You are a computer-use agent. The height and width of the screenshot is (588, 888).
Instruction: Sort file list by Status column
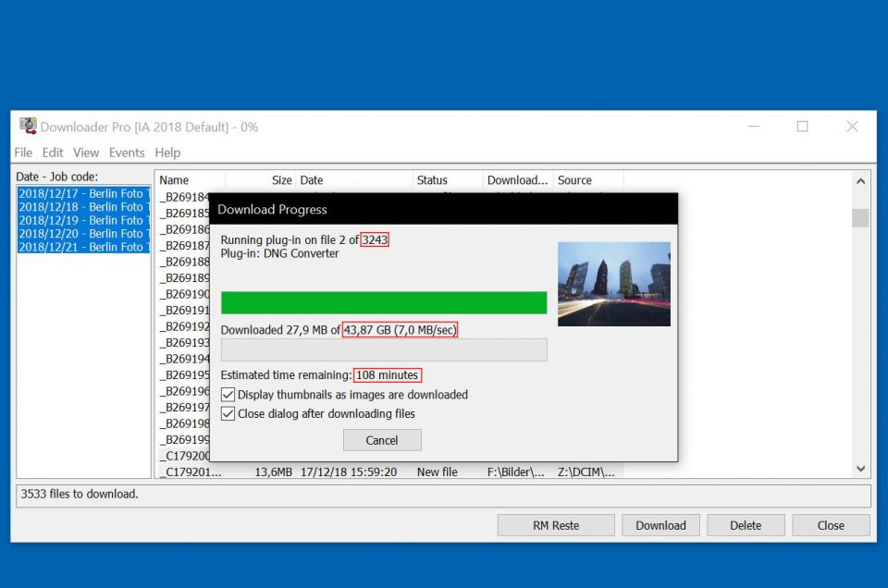coord(448,180)
